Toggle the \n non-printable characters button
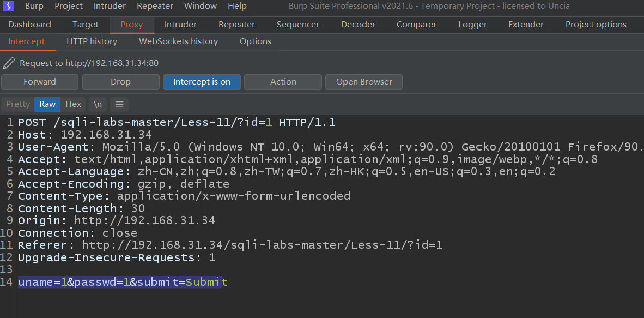Screen dimensions: 644x318 pyautogui.click(x=98, y=105)
